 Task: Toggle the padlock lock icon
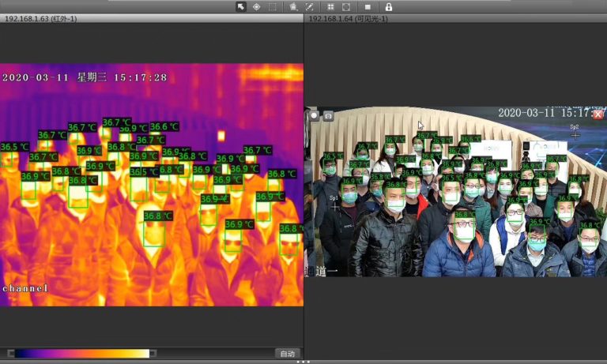point(388,6)
